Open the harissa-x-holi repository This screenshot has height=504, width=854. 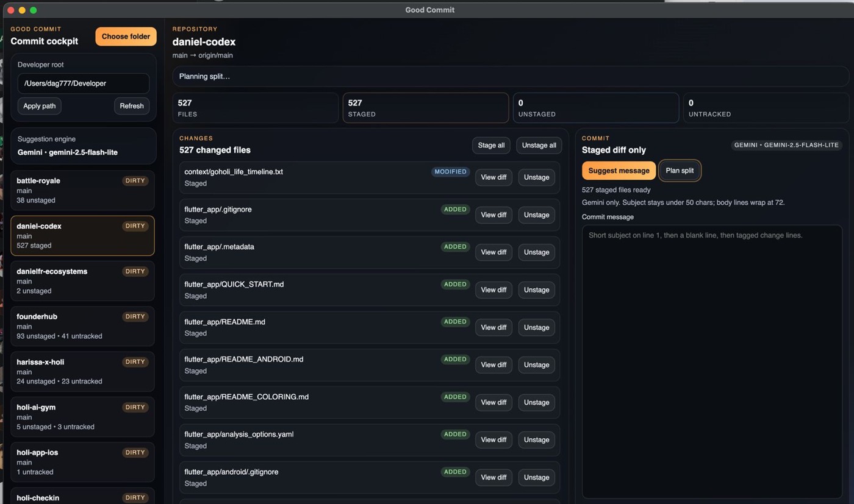pos(83,371)
